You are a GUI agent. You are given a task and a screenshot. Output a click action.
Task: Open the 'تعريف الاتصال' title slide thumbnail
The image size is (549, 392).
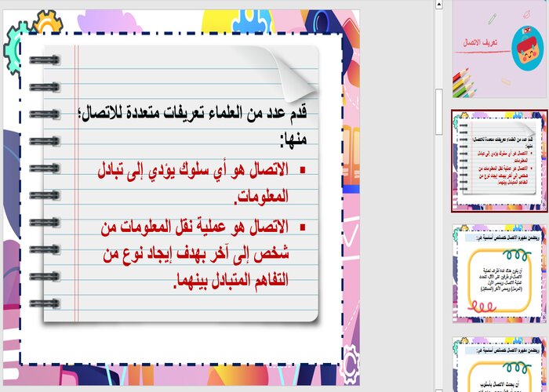click(x=500, y=49)
